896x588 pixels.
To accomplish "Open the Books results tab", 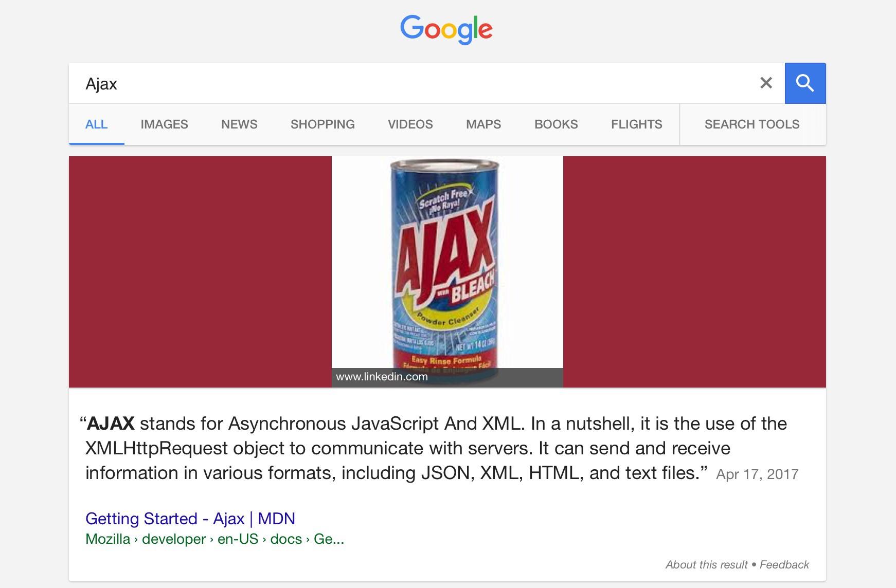I will click(x=556, y=124).
